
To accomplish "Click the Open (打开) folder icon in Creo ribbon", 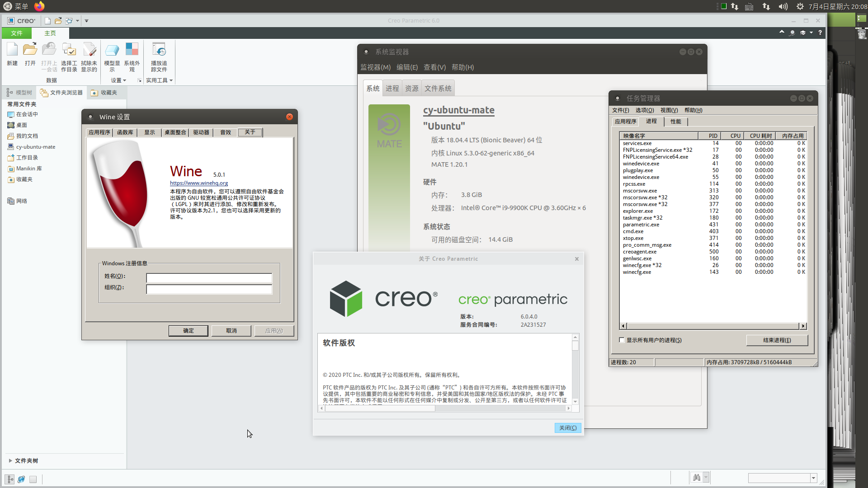I will pyautogui.click(x=30, y=50).
